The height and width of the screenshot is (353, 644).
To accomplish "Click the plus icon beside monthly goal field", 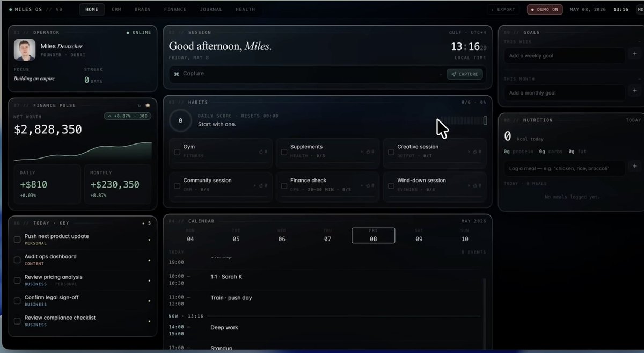I will click(635, 92).
